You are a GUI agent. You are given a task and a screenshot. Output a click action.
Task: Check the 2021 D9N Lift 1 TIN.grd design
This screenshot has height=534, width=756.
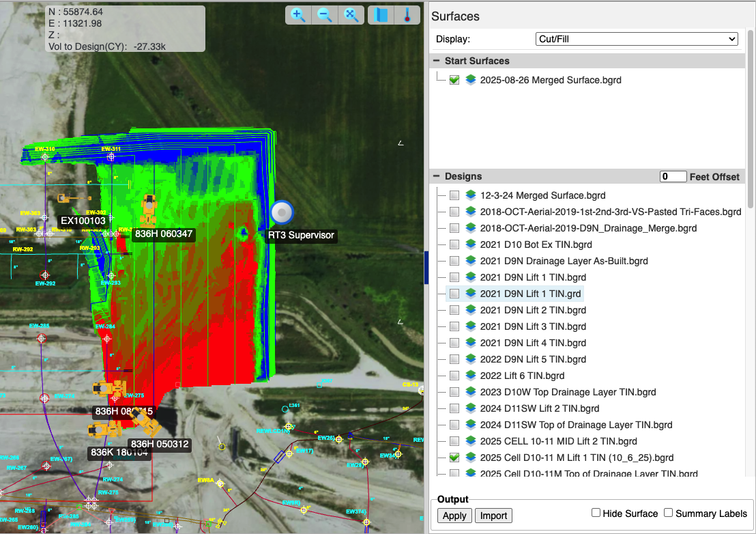click(454, 294)
